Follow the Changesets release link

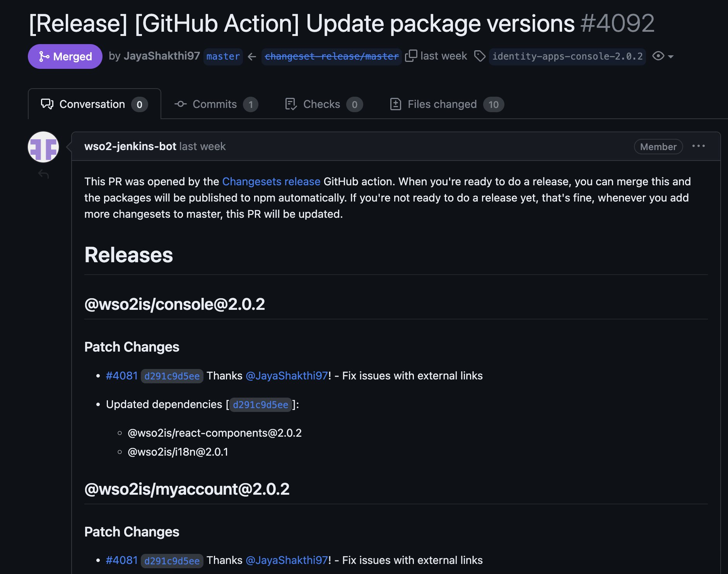pyautogui.click(x=271, y=181)
